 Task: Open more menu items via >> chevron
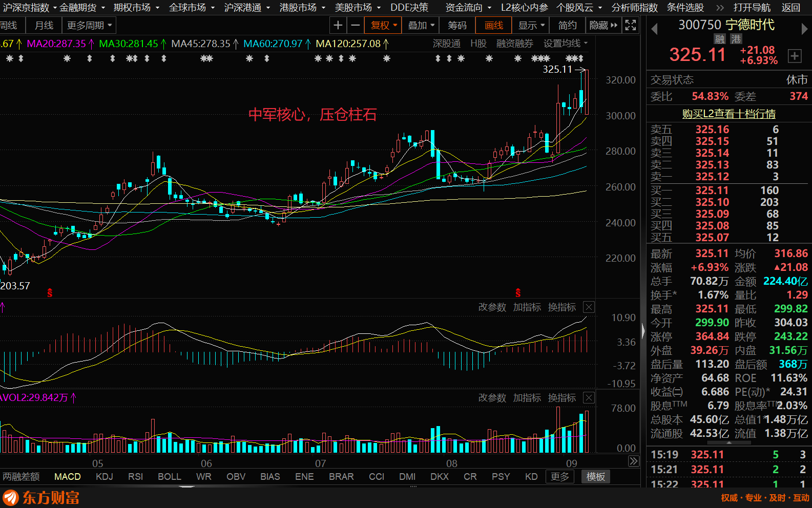pyautogui.click(x=720, y=8)
